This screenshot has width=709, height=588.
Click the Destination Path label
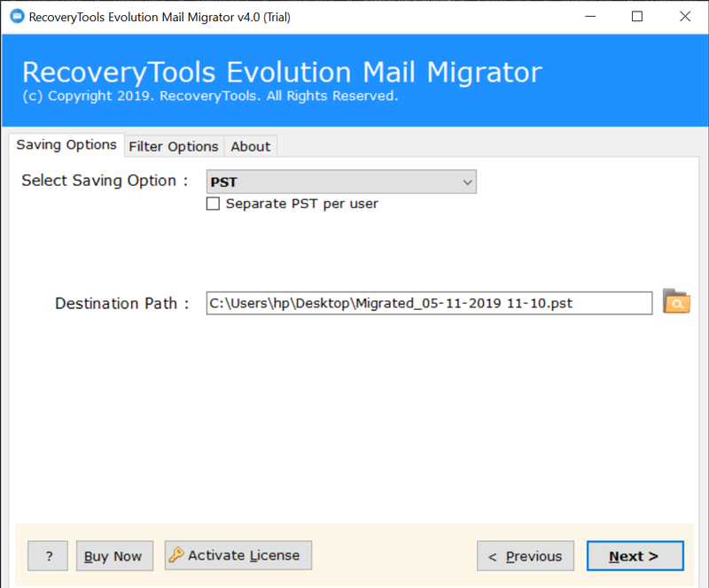coord(121,303)
